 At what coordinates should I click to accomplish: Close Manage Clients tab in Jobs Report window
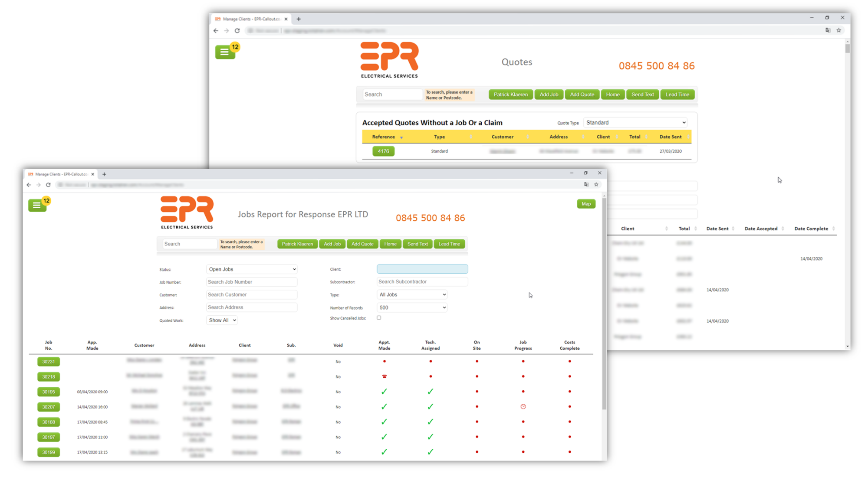click(x=92, y=174)
